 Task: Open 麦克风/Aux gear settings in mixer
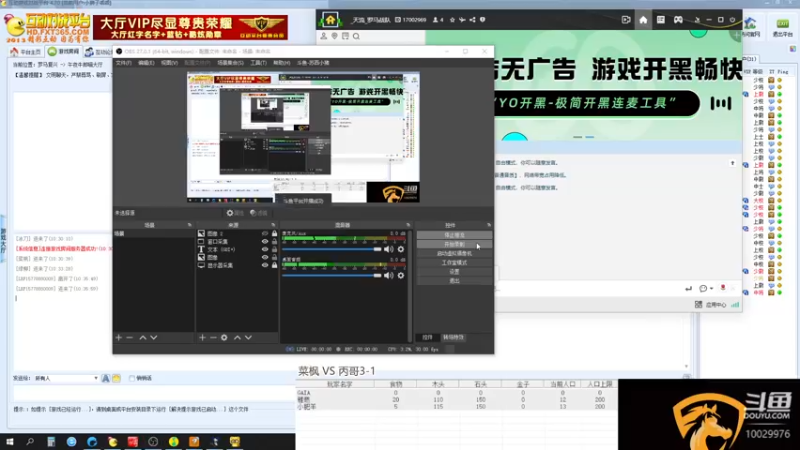tap(401, 249)
